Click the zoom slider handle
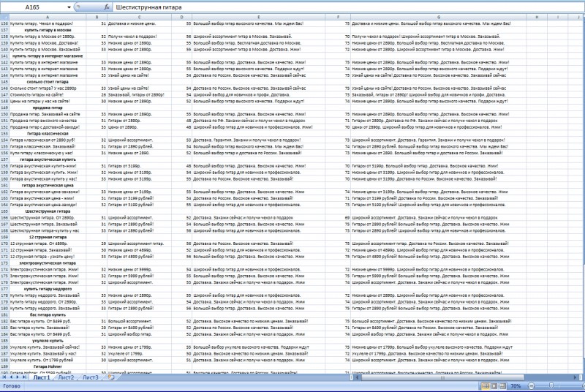The image size is (585, 392). point(551,386)
